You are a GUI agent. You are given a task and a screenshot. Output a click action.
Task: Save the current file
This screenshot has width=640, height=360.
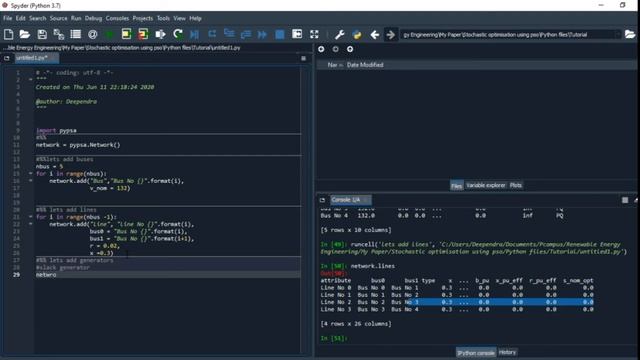[x=42, y=35]
